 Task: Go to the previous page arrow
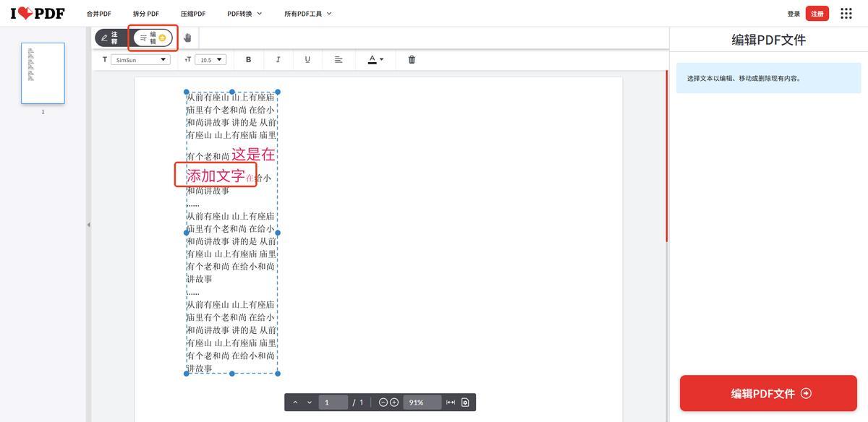coord(295,402)
